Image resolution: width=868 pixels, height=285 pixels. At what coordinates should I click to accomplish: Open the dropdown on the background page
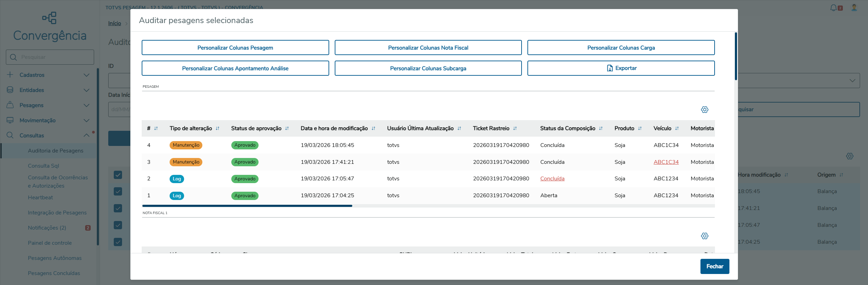pos(852,81)
